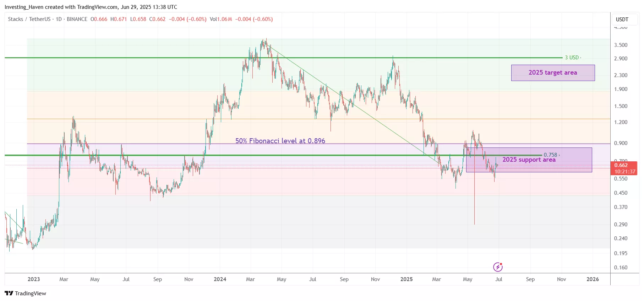Click the countdown timer 10:21:37
Screen dimensions: 644x301
click(x=625, y=172)
